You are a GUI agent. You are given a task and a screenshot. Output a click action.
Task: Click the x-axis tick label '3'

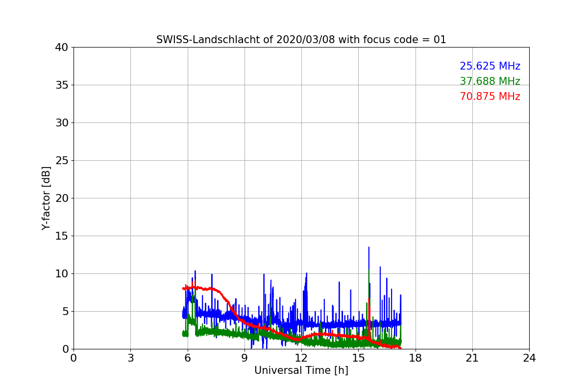(130, 358)
